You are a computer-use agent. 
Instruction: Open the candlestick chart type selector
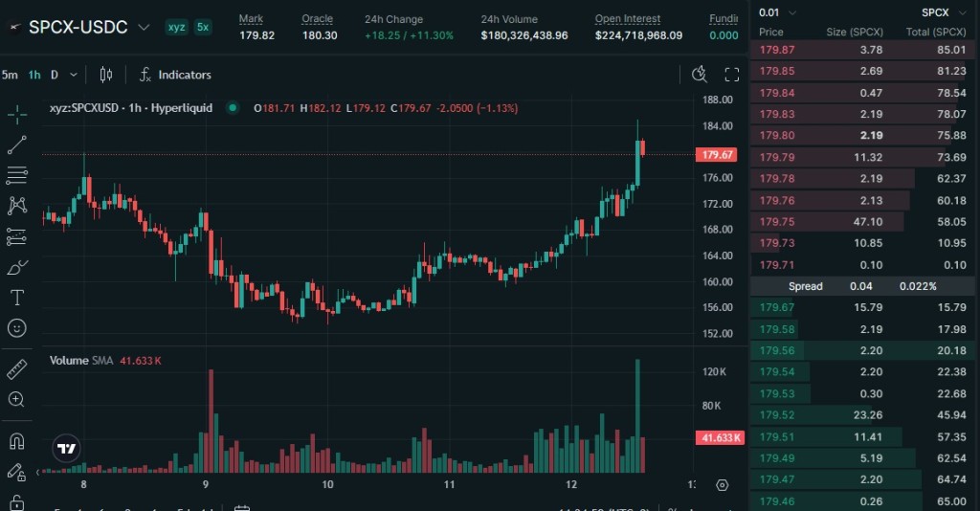(106, 75)
